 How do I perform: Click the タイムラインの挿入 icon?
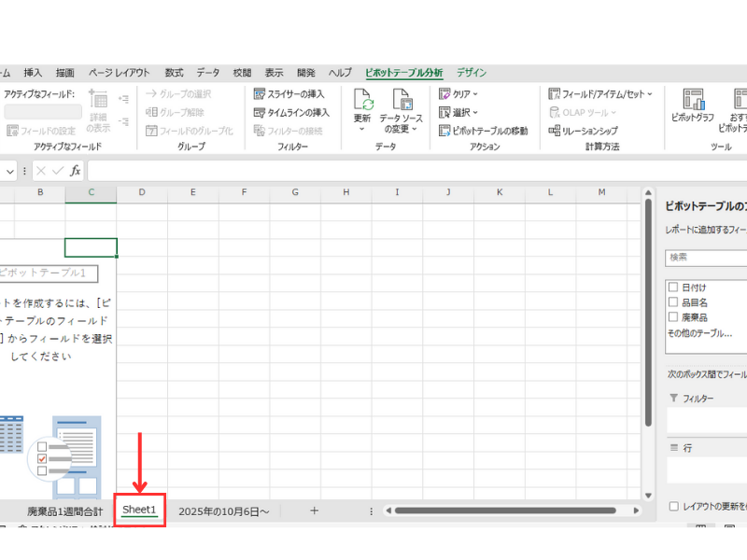tap(261, 113)
